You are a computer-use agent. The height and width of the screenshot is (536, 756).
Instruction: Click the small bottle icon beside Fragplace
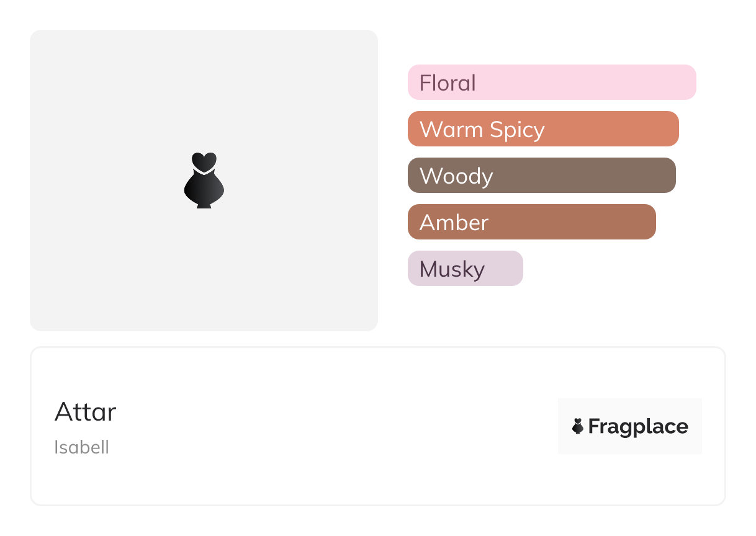[578, 426]
